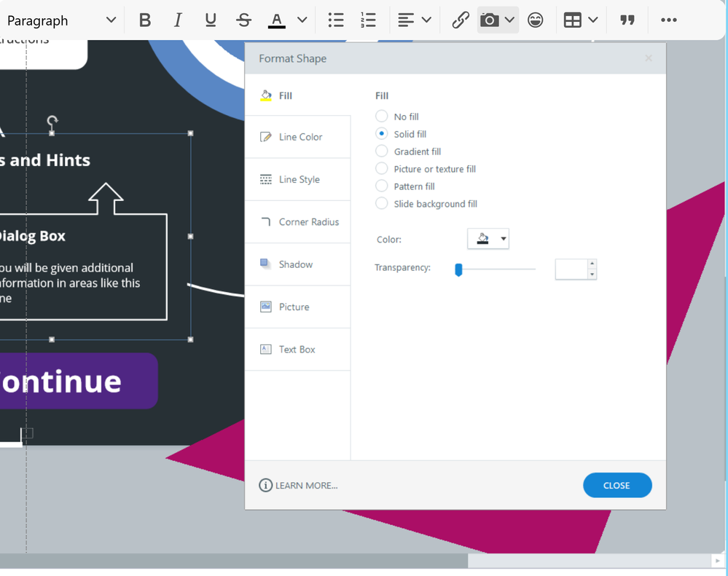Click the blue CLOSE button
Image resolution: width=728 pixels, height=576 pixels.
click(x=617, y=486)
